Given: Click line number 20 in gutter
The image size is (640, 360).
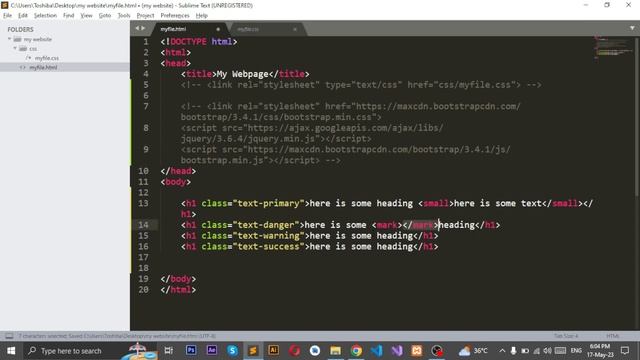Looking at the screenshot, I should [x=143, y=290].
